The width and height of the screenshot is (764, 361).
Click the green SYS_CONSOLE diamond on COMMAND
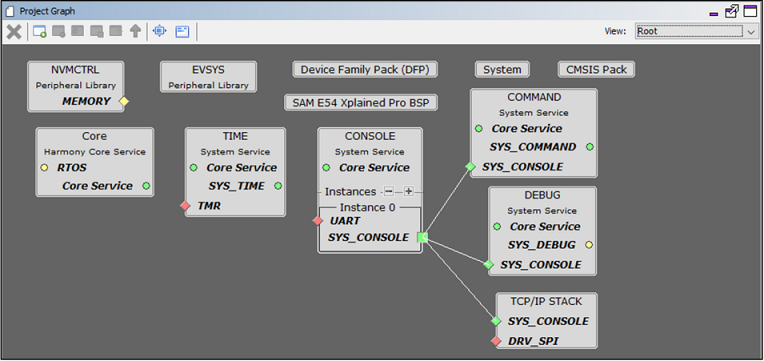(470, 167)
